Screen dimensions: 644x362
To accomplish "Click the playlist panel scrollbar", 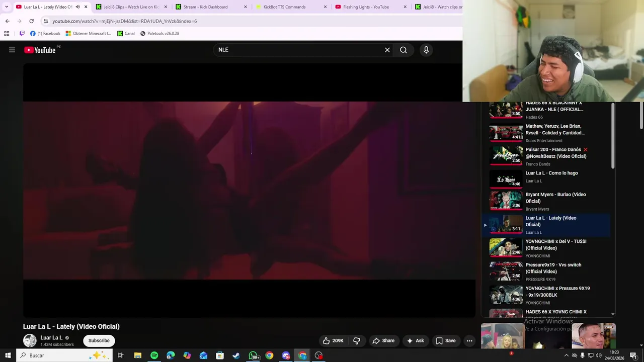I will coord(613,137).
